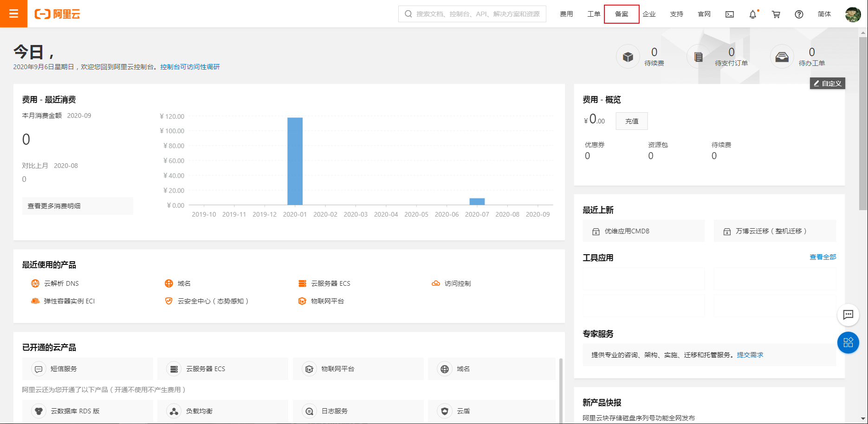The image size is (868, 424).
Task: Click the 日志服务 icon
Action: pos(309,411)
